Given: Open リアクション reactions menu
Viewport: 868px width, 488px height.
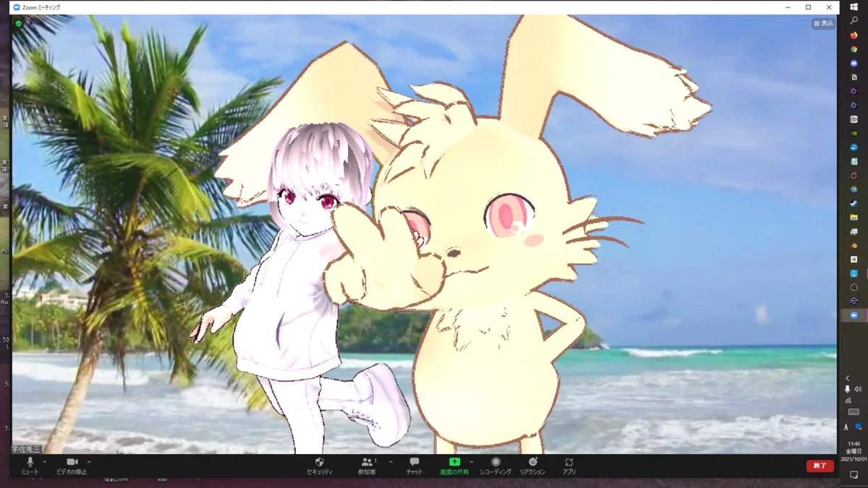Looking at the screenshot, I should [x=532, y=466].
